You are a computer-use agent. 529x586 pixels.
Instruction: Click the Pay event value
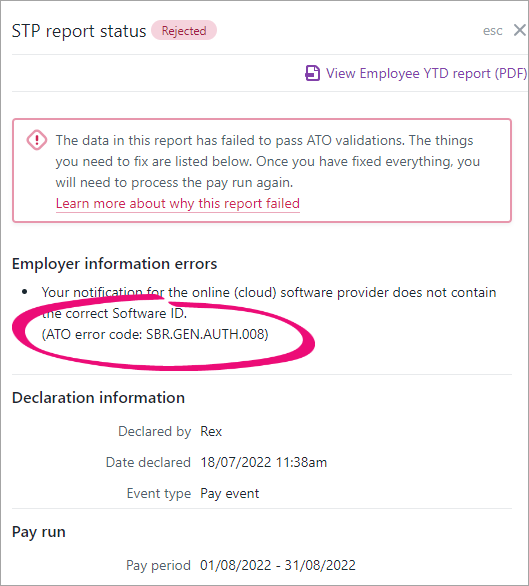(x=230, y=494)
